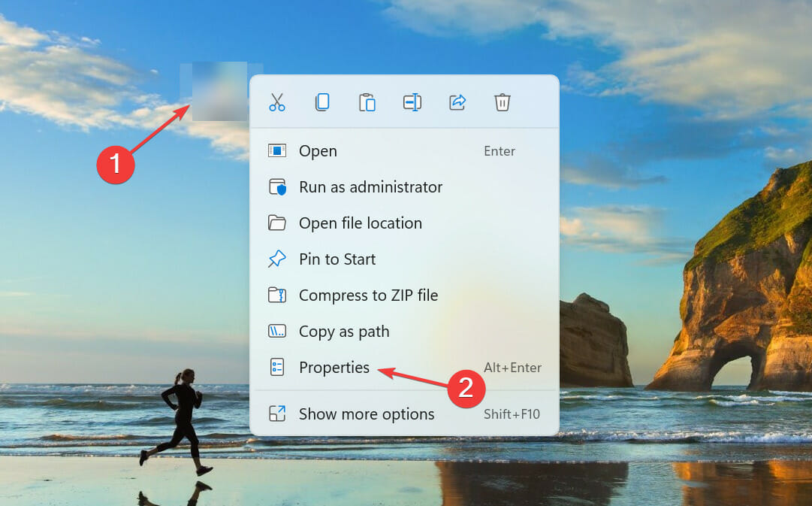The width and height of the screenshot is (812, 506).
Task: Choose Open file location
Action: 404,223
